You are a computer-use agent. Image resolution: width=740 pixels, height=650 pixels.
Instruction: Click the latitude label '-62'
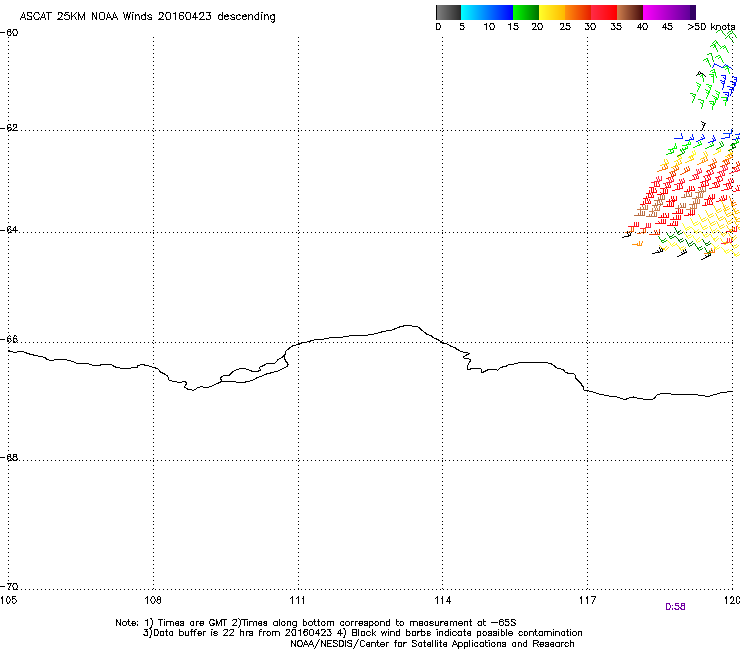(9, 128)
